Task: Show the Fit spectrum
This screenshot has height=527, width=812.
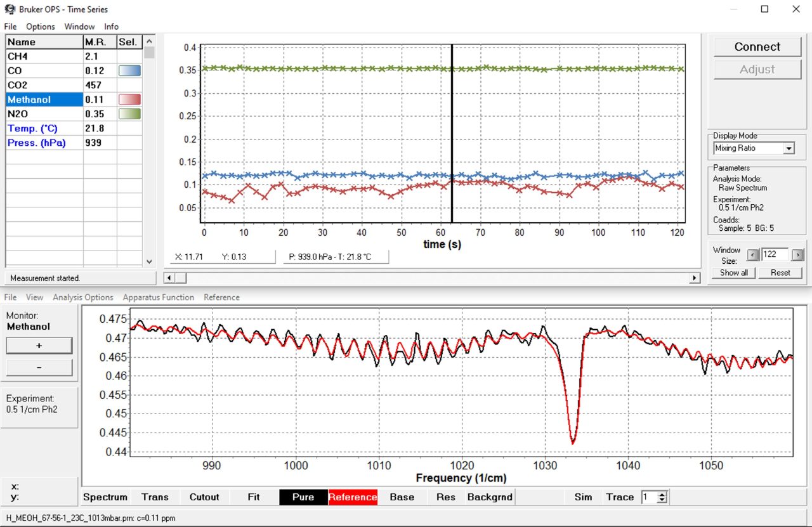Action: click(x=253, y=497)
